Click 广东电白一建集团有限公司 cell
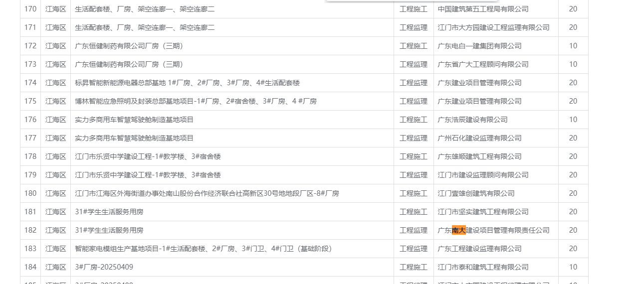 pyautogui.click(x=479, y=46)
